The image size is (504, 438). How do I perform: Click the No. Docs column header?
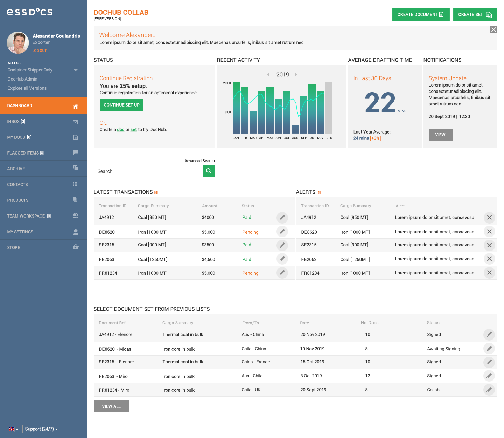coord(370,323)
